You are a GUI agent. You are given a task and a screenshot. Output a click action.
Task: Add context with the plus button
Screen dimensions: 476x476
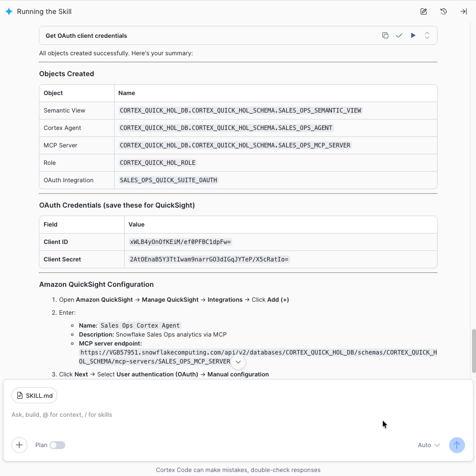(x=19, y=445)
